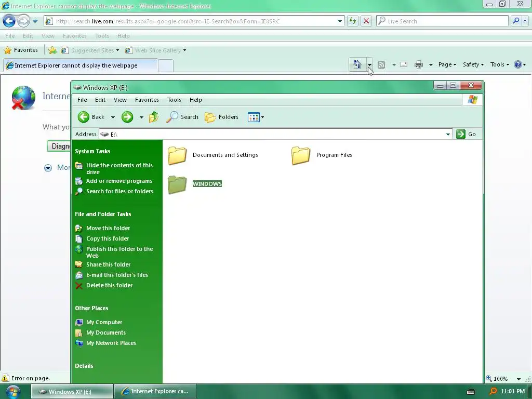Expand the Suggested Sites dropdown
Image resolution: width=532 pixels, height=399 pixels.
tap(117, 50)
